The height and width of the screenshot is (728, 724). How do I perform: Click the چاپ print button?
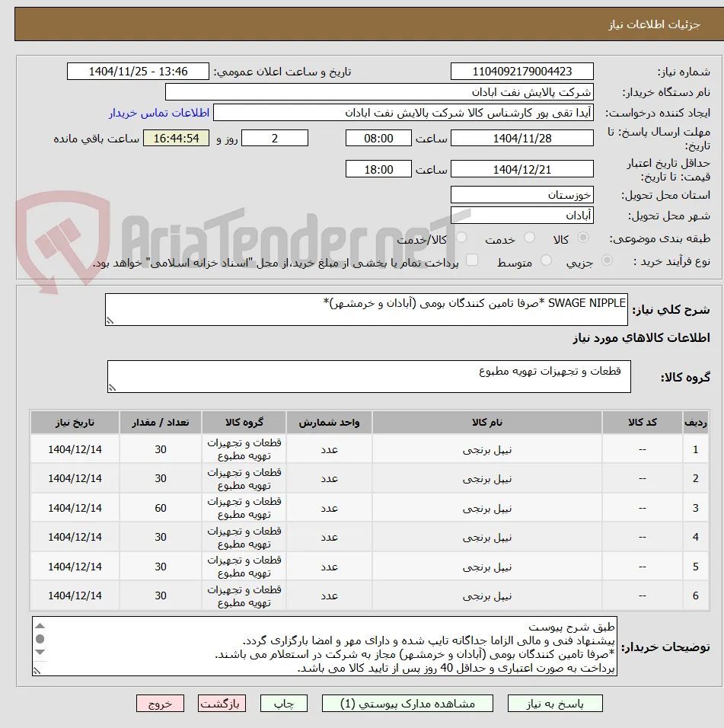(283, 704)
